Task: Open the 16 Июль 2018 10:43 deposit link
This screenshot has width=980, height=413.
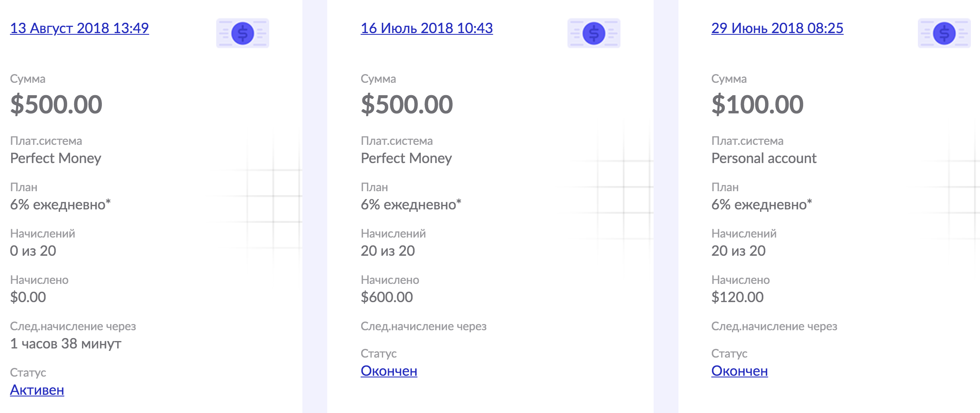Action: (x=427, y=28)
